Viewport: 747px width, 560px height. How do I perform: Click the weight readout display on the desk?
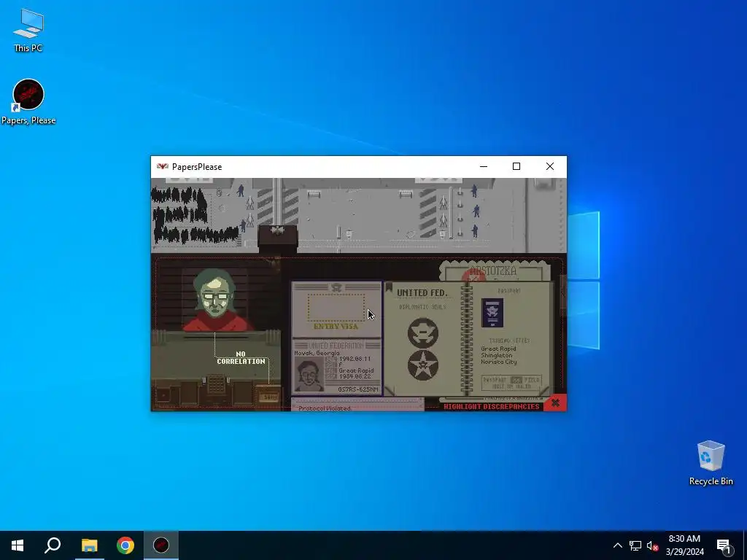269,397
